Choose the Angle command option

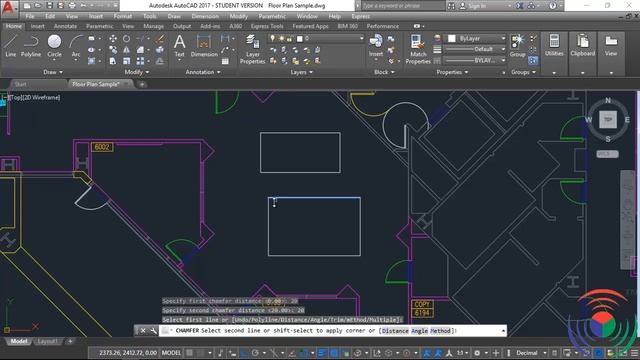click(x=419, y=331)
